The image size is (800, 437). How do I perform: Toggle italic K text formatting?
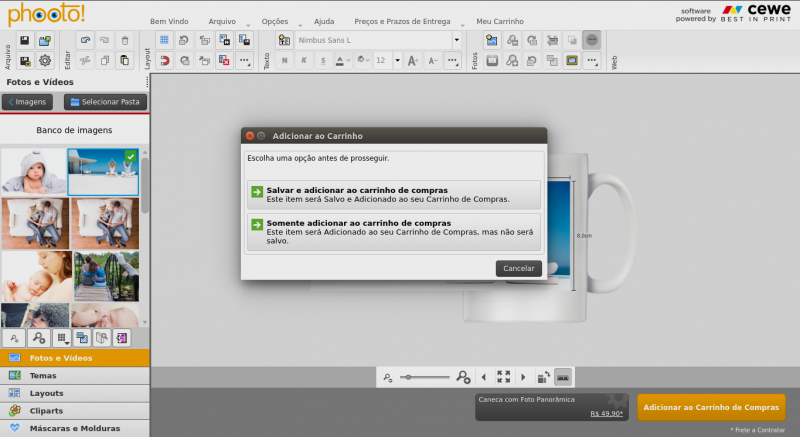click(304, 61)
